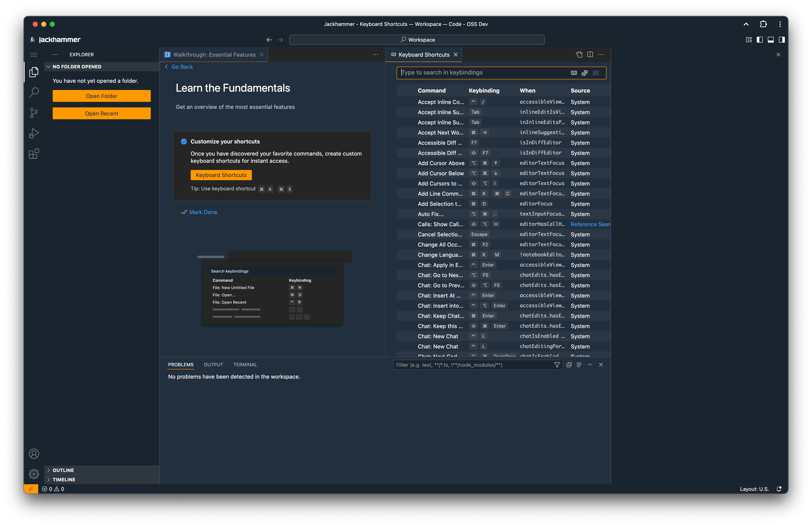Open the Accounts menu icon
The image size is (812, 525).
[x=34, y=453]
